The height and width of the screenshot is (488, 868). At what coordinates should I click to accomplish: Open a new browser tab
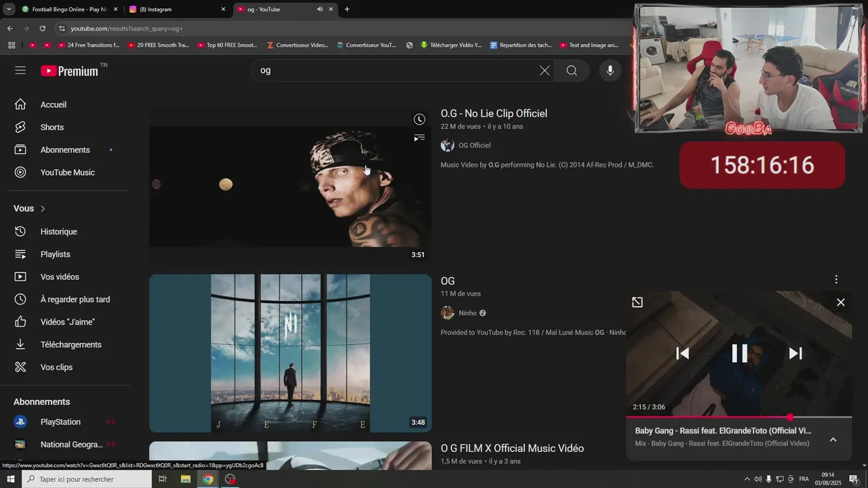click(347, 9)
